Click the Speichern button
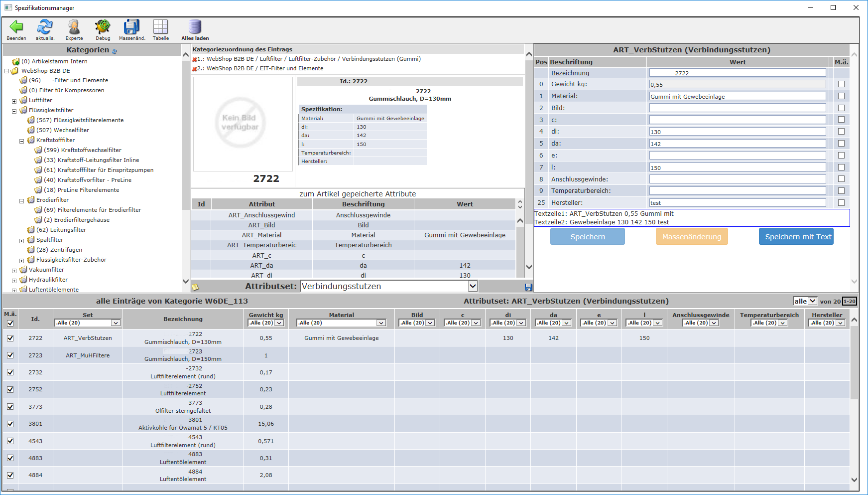The width and height of the screenshot is (868, 495). (587, 237)
